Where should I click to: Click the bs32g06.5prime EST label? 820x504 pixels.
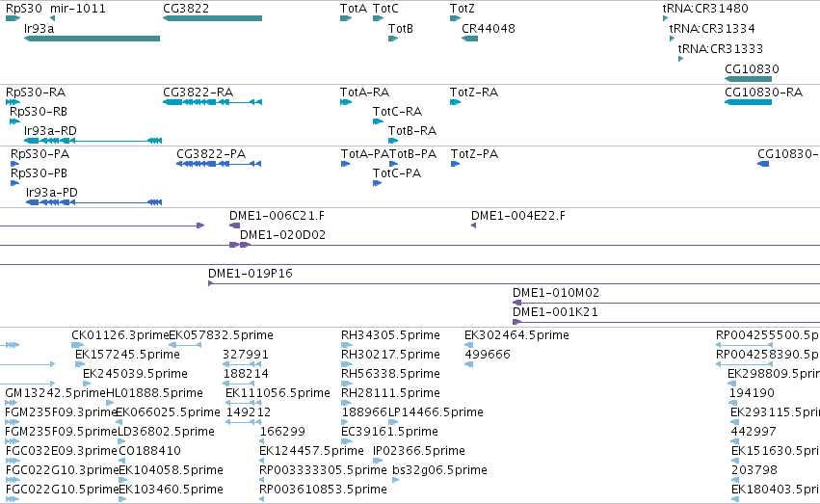click(x=439, y=471)
